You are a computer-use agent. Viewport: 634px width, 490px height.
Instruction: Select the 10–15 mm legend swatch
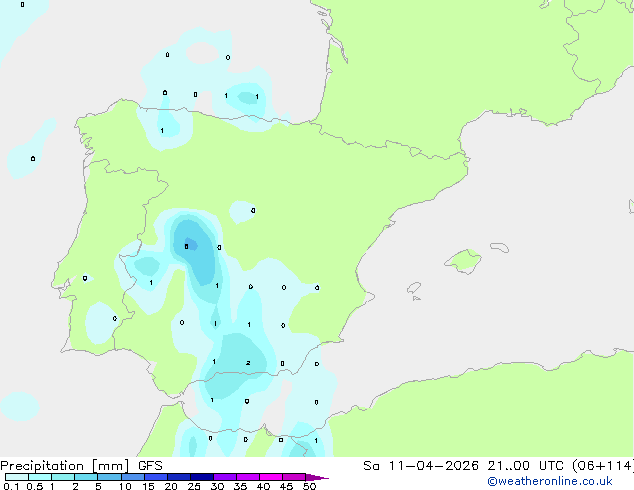click(x=132, y=477)
